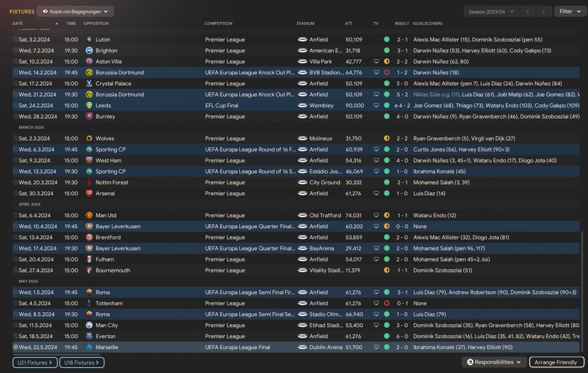
Task: Click the Marseille club badge
Action: pos(89,348)
